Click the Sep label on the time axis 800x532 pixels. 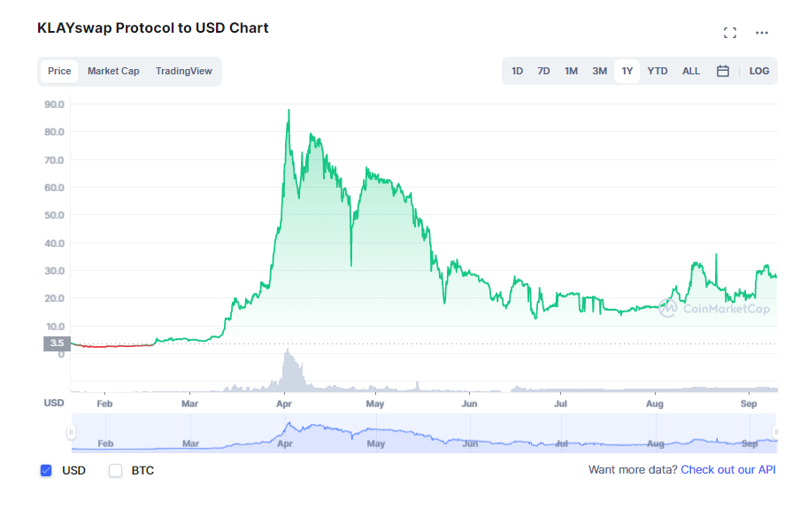749,404
